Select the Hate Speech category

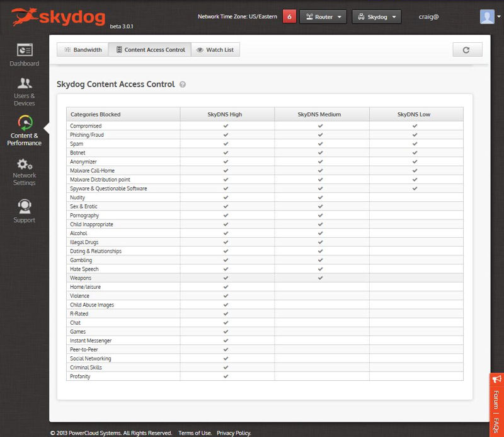coord(84,269)
